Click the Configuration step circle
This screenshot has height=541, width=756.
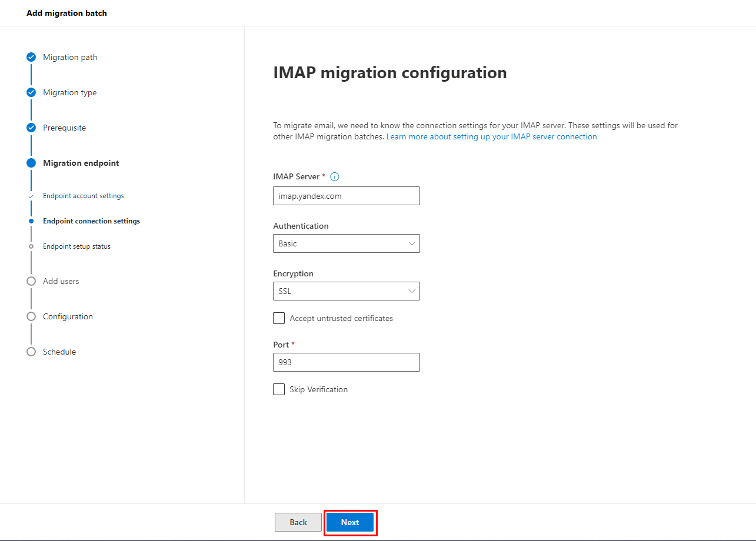coord(31,316)
